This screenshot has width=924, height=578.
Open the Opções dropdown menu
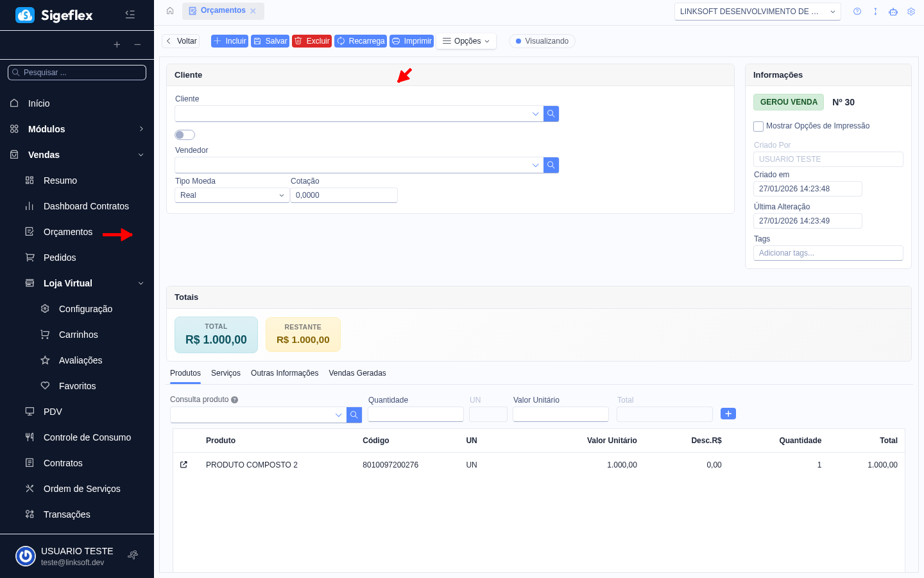tap(466, 41)
